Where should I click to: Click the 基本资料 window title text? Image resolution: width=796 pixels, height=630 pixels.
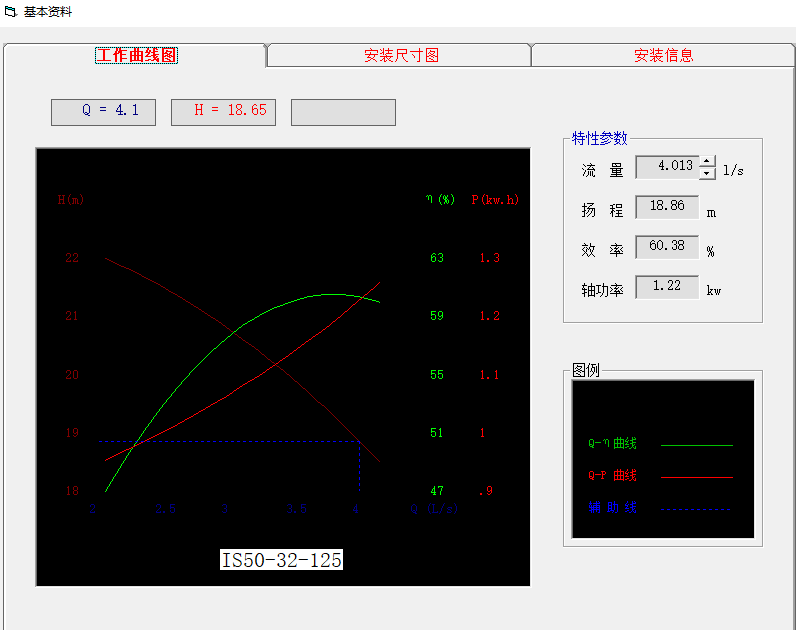tap(48, 12)
